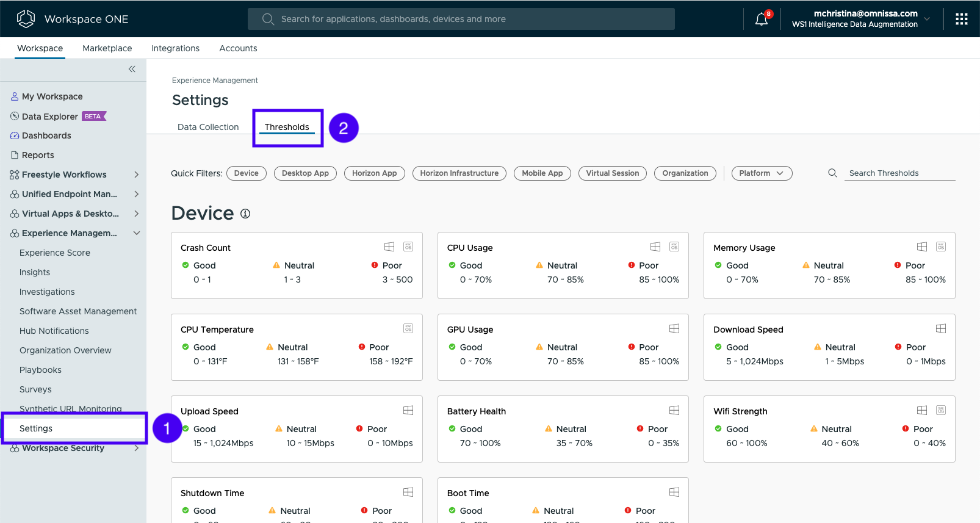980x523 pixels.
Task: Go to Experience Score in sidebar
Action: (x=55, y=253)
